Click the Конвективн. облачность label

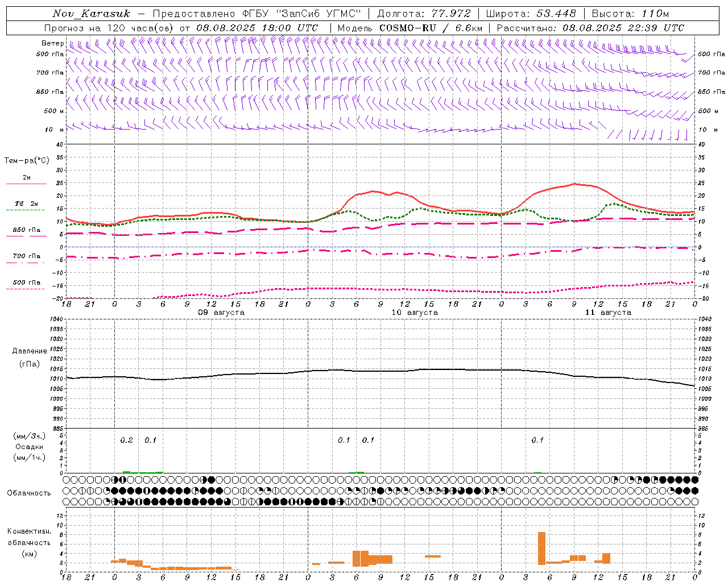pyautogui.click(x=29, y=537)
